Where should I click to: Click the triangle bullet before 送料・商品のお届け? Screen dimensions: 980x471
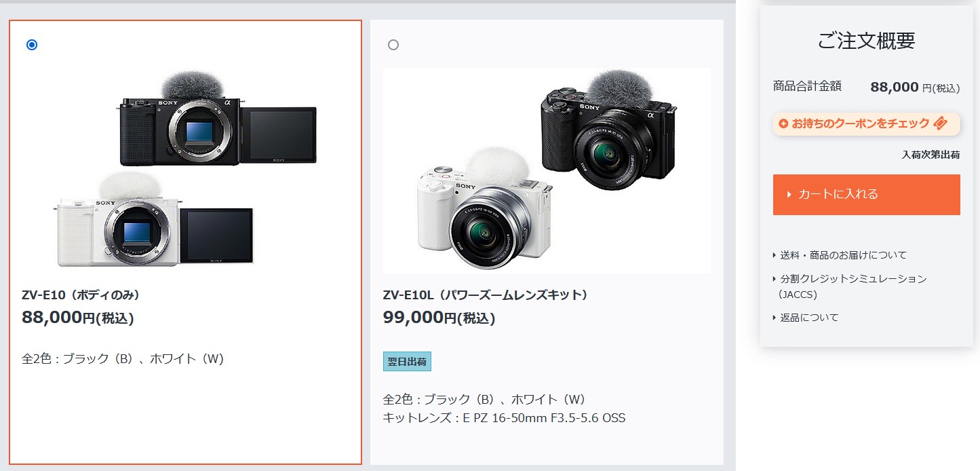[775, 255]
